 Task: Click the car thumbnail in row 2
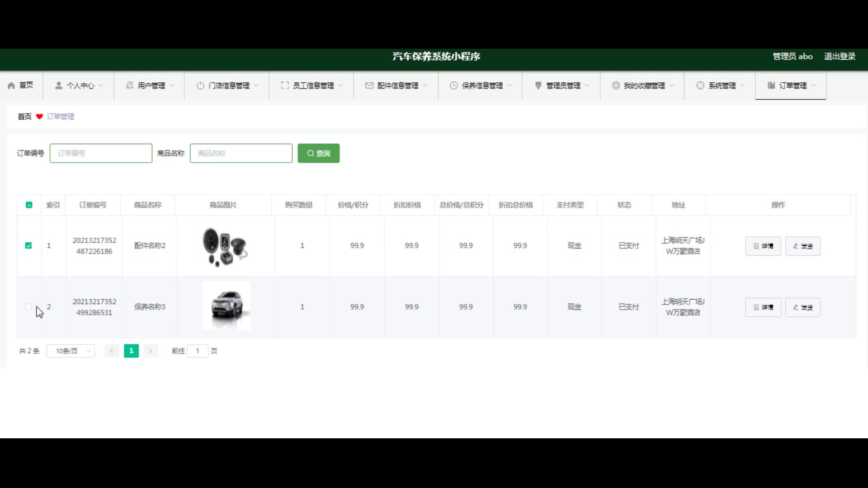(x=226, y=306)
